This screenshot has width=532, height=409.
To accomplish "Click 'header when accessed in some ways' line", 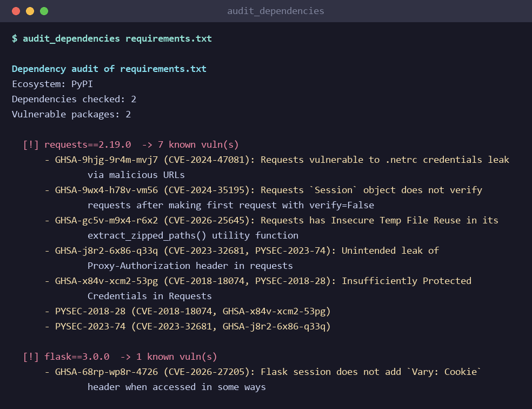I will (x=177, y=387).
